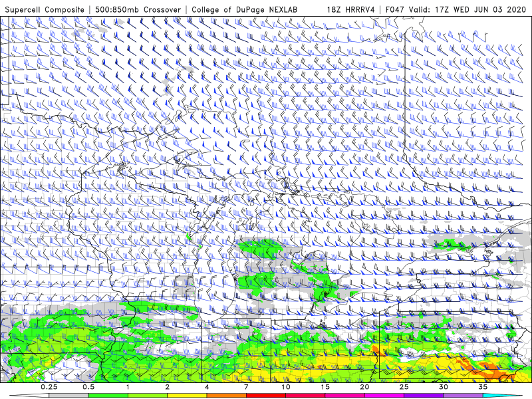The height and width of the screenshot is (399, 532).
Task: Click the color scale label 20
Action: click(364, 387)
